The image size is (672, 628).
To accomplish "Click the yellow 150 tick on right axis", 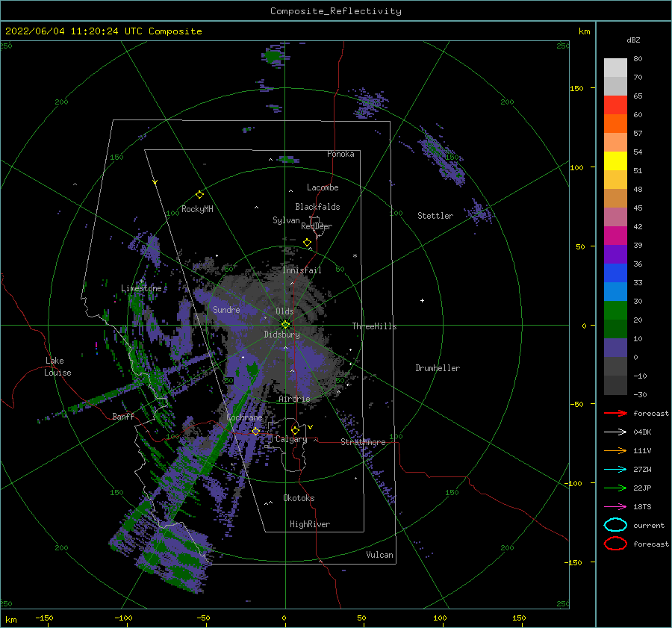I will (576, 88).
